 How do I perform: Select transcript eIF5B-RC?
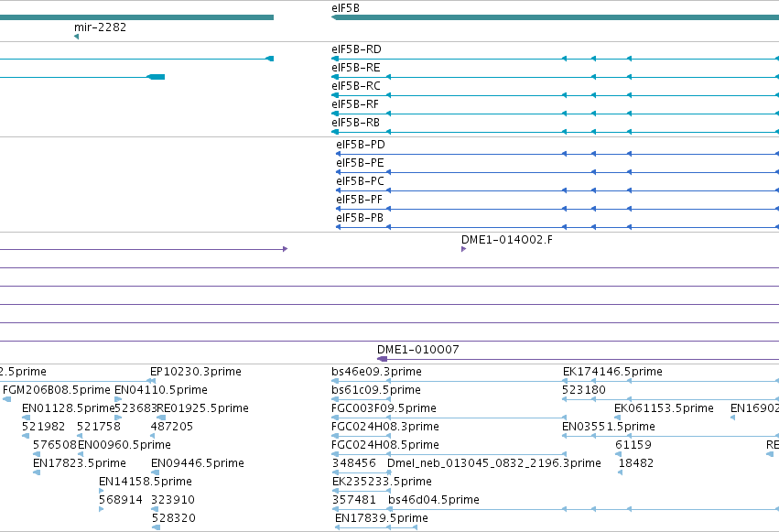(356, 86)
